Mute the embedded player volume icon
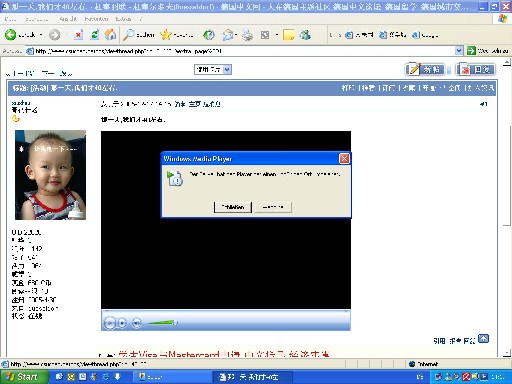 (x=136, y=323)
